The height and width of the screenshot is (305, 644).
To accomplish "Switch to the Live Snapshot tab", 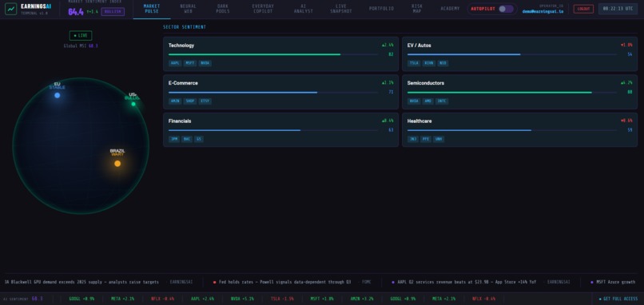I will click(341, 9).
